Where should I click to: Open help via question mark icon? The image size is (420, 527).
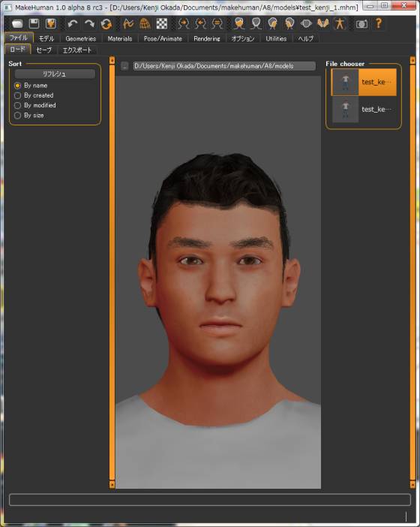tap(378, 23)
